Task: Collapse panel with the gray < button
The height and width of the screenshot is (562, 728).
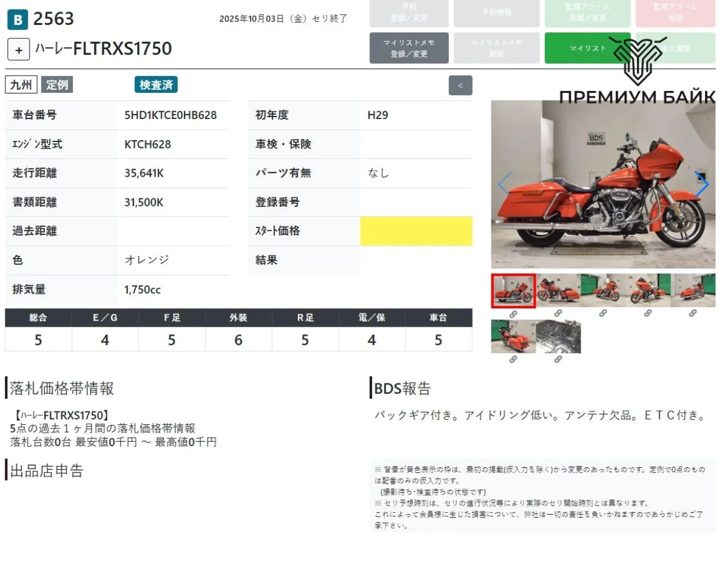Action: point(460,86)
